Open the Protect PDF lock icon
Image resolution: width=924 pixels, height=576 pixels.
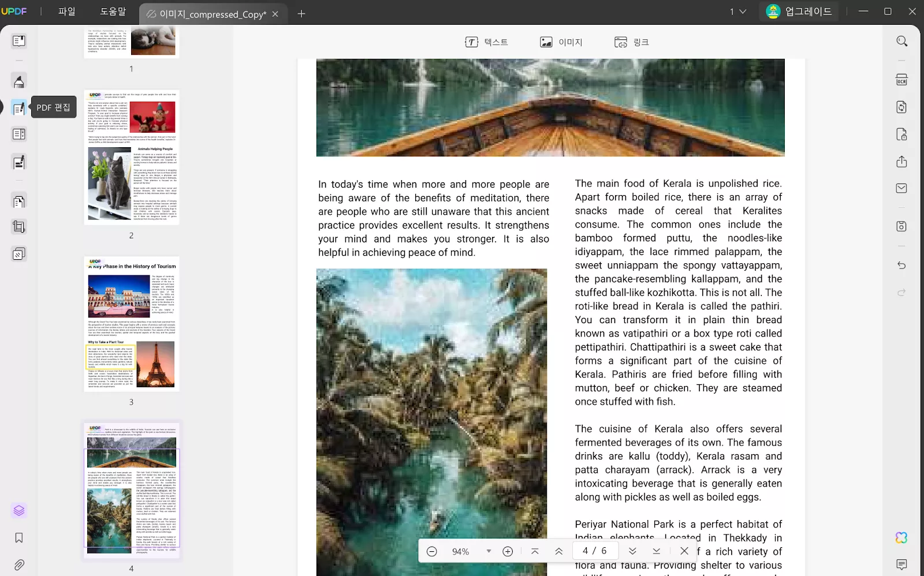[x=901, y=134]
